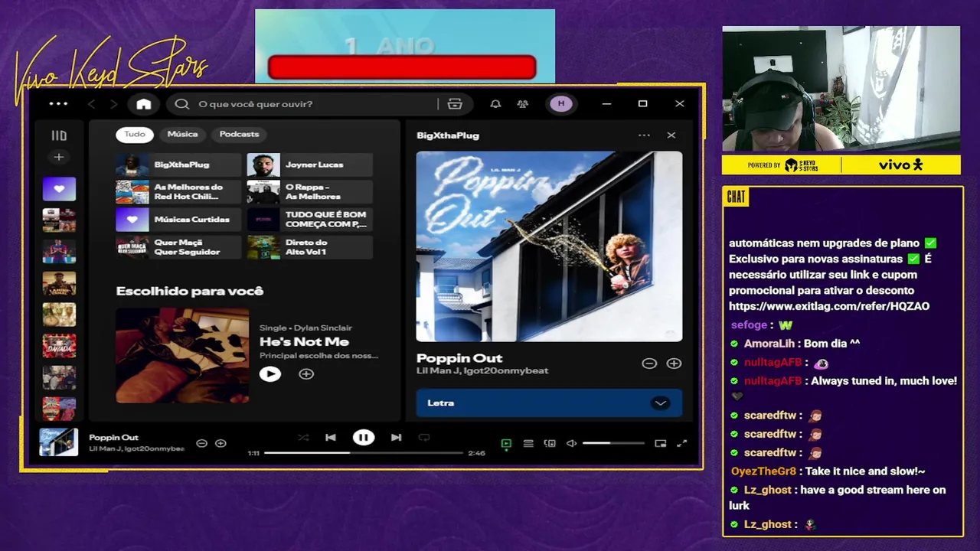980x551 pixels.
Task: Close the Now Playing side panel
Action: click(671, 135)
